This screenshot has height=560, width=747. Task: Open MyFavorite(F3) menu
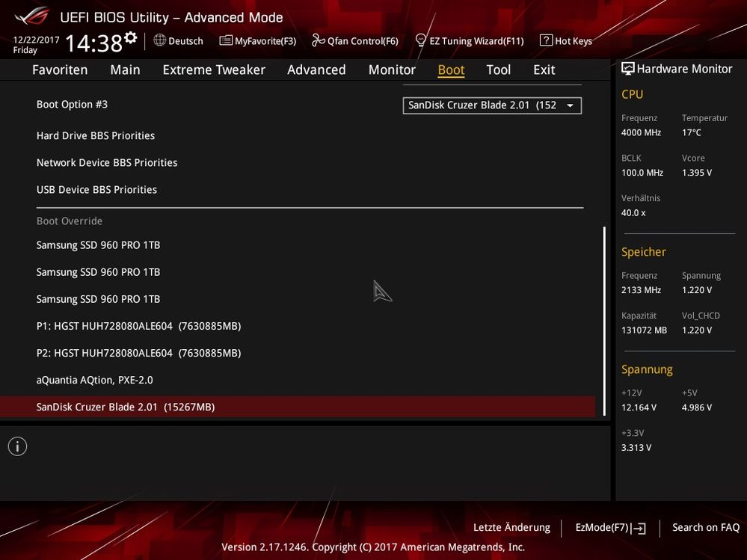[x=265, y=41]
